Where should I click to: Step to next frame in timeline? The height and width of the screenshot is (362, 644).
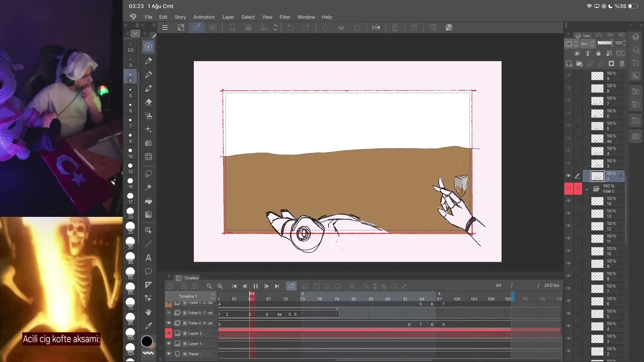point(266,286)
